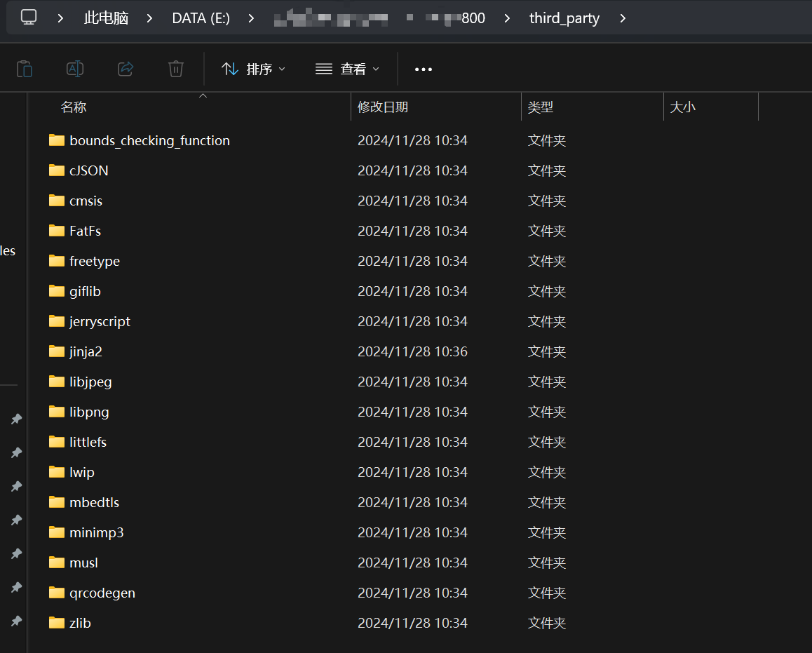Click the 文件夹 type cell in zlib row
812x653 pixels.
coord(547,623)
